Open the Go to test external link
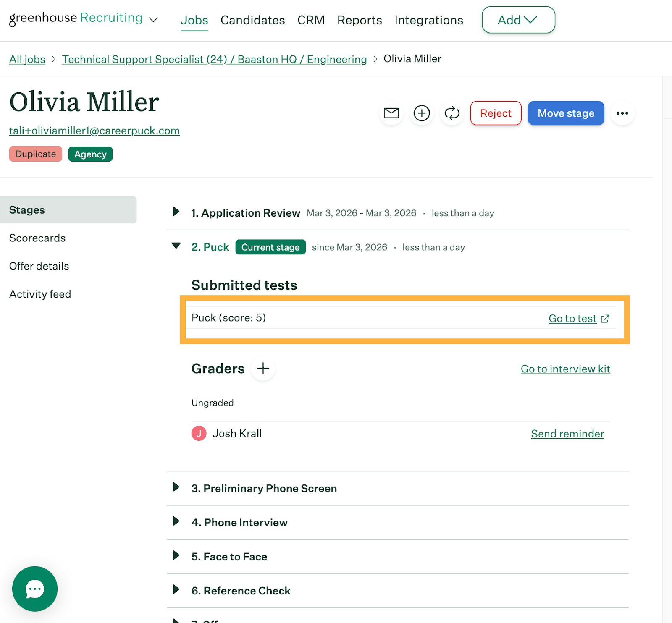672x623 pixels. [x=578, y=319]
